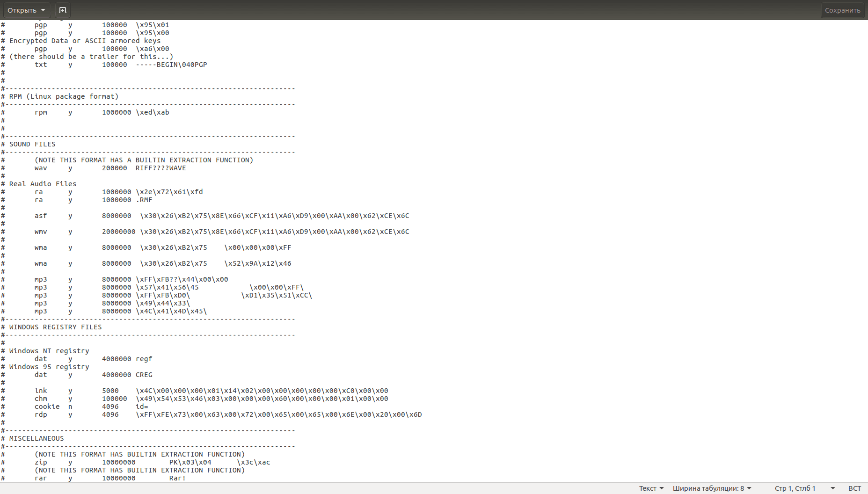Click the '\x52\x9A\x12\x46' wma footer
This screenshot has width=868, height=494.
tap(258, 263)
